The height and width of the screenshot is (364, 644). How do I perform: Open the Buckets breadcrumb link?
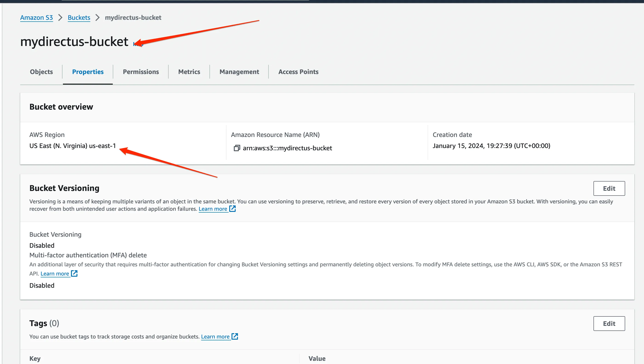(x=79, y=17)
